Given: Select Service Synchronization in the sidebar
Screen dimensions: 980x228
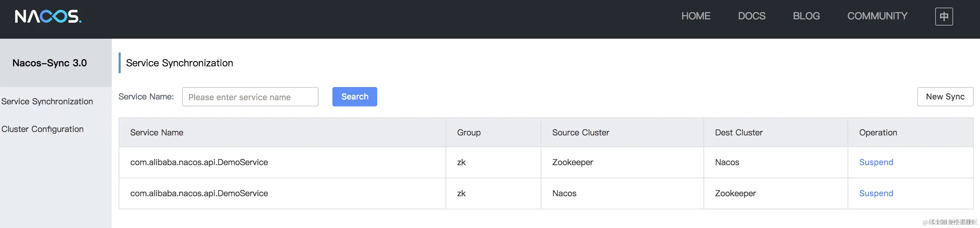Looking at the screenshot, I should click(x=47, y=102).
